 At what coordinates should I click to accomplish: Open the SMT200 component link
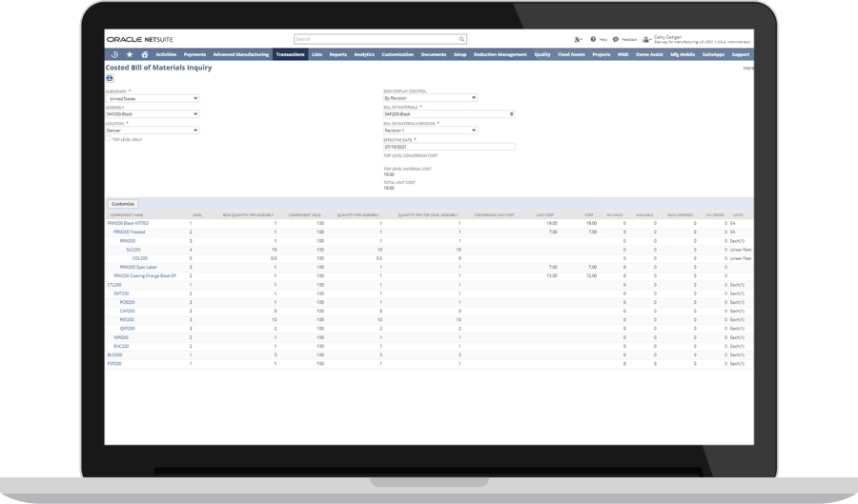pos(121,293)
